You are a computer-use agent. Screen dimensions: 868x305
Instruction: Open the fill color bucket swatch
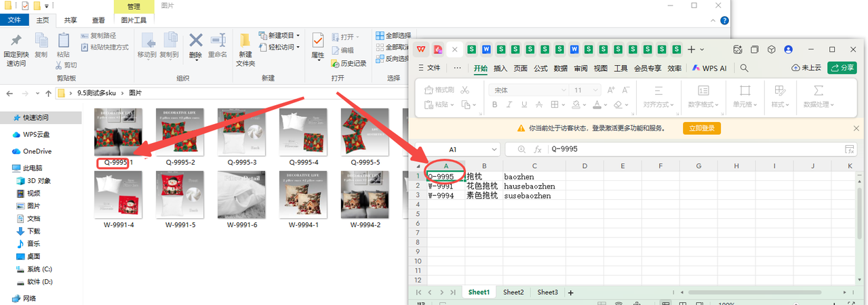point(576,104)
